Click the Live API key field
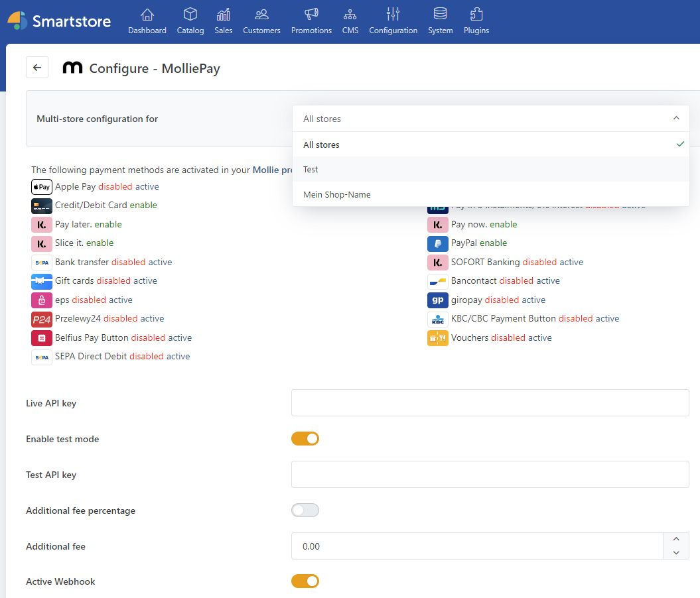Viewport: 700px width, 598px height. tap(490, 403)
